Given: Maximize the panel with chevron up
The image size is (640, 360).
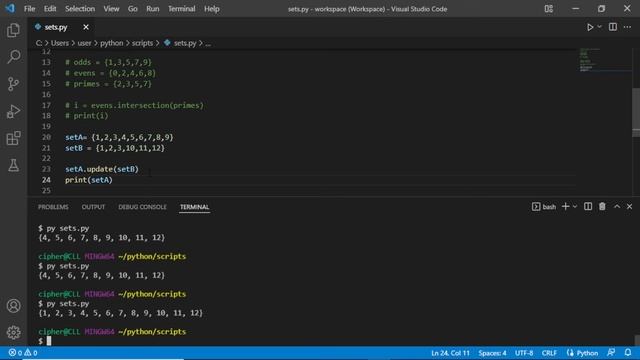Looking at the screenshot, I should 617,207.
